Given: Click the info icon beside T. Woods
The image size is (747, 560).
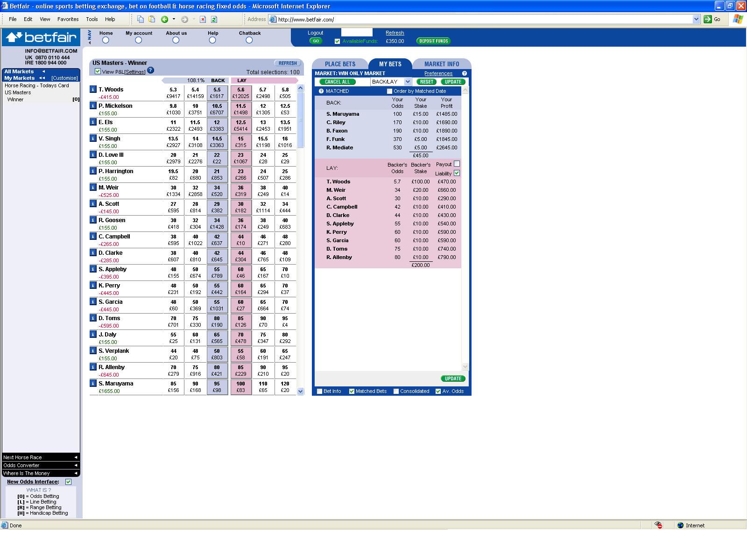Looking at the screenshot, I should tap(93, 90).
